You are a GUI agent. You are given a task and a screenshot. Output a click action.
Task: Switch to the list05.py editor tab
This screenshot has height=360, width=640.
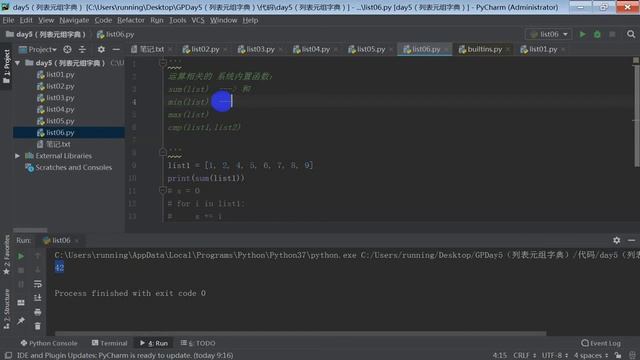[371, 49]
